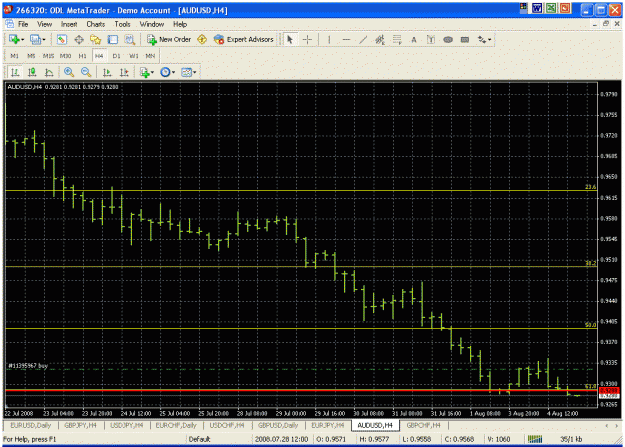Open the Tools menu

point(122,24)
